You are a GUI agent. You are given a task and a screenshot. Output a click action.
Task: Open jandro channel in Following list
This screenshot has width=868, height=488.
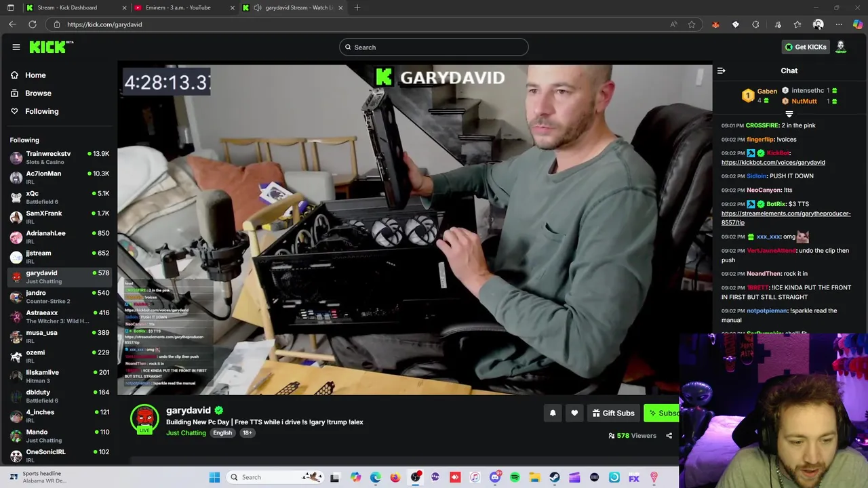click(x=60, y=297)
